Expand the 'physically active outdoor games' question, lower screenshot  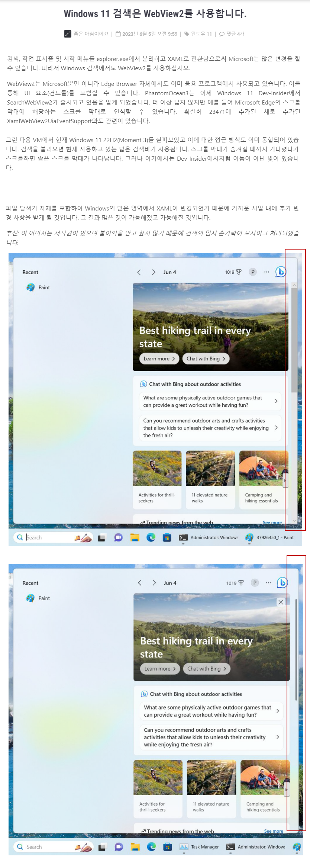[211, 711]
